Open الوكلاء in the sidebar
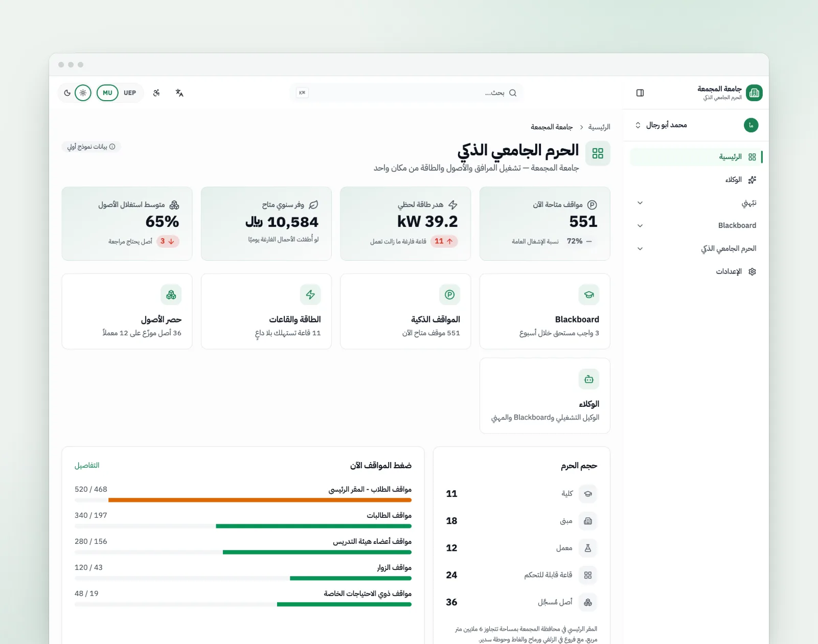 696,180
